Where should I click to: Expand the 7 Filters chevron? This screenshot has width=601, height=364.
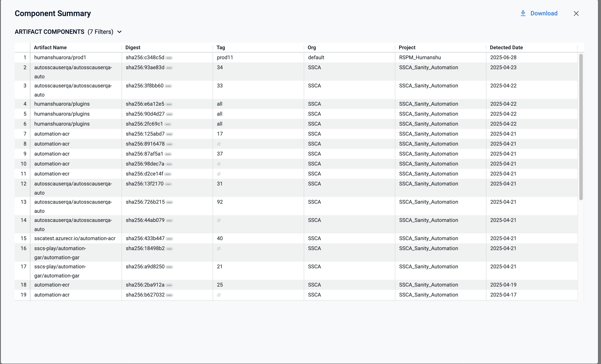coord(120,32)
